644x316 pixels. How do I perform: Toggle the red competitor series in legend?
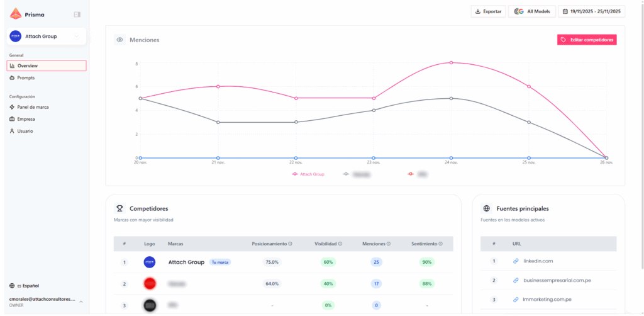[x=418, y=174]
